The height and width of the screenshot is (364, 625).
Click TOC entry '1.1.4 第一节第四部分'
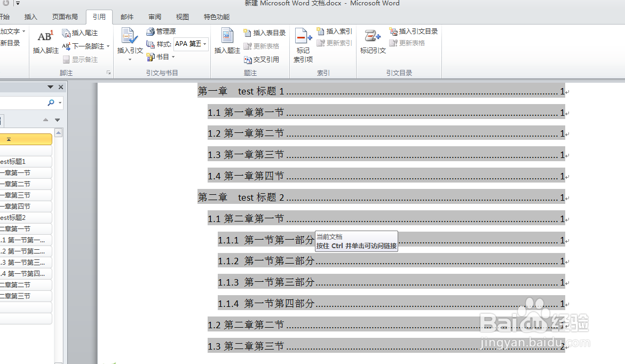[391, 303]
